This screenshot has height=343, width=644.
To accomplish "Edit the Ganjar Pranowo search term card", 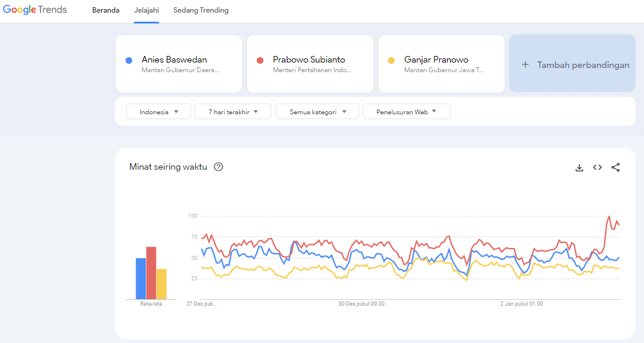I will 442,64.
